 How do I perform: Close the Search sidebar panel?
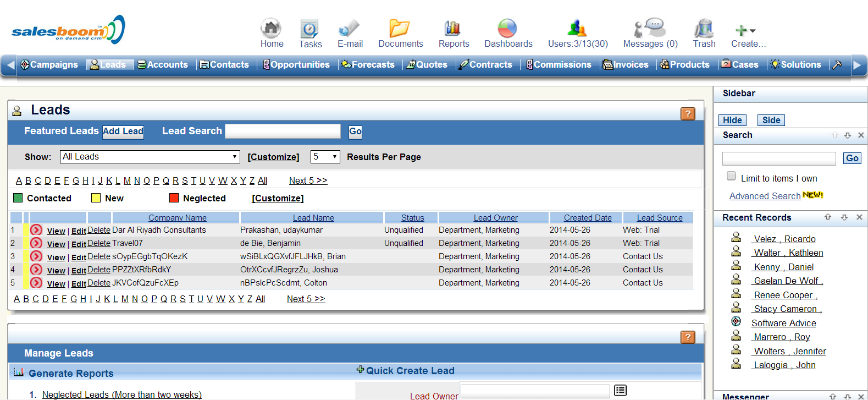click(x=861, y=135)
